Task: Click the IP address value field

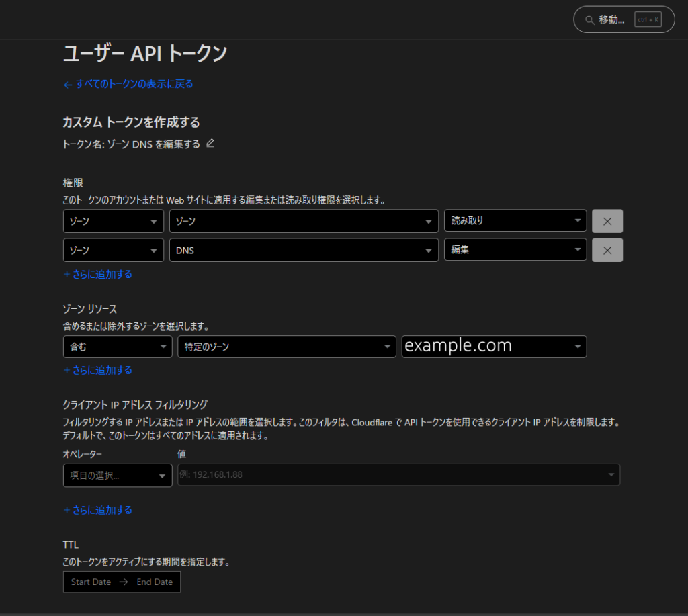Action: [x=398, y=475]
